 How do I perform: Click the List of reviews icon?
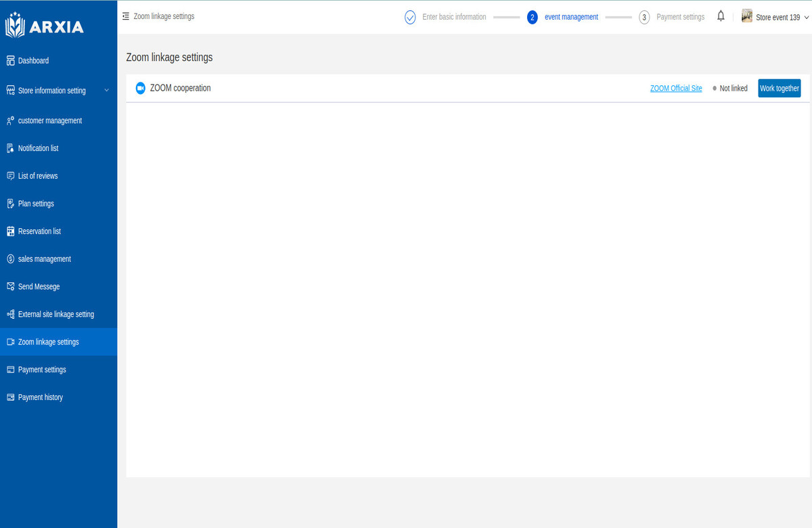coord(10,176)
